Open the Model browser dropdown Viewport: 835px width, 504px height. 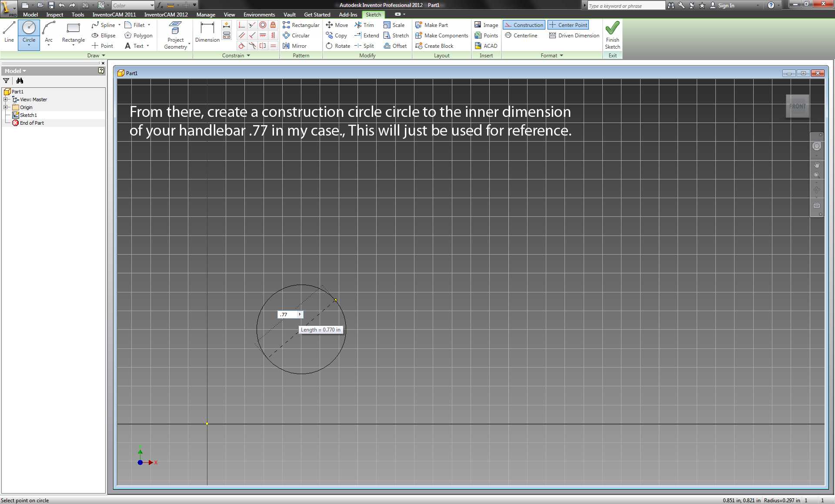click(x=15, y=71)
